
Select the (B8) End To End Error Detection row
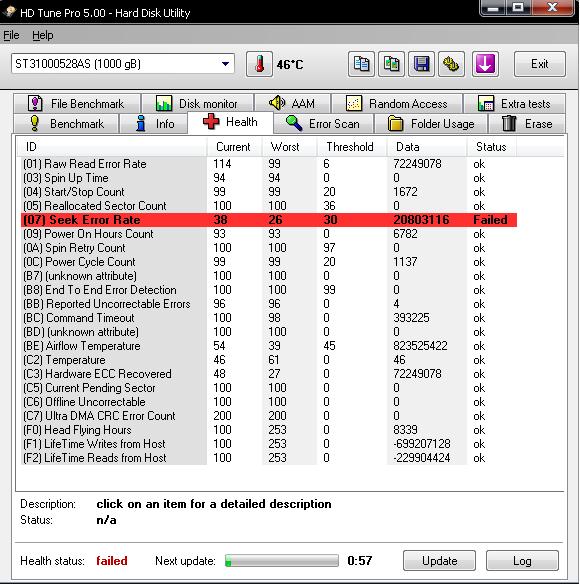[269, 290]
